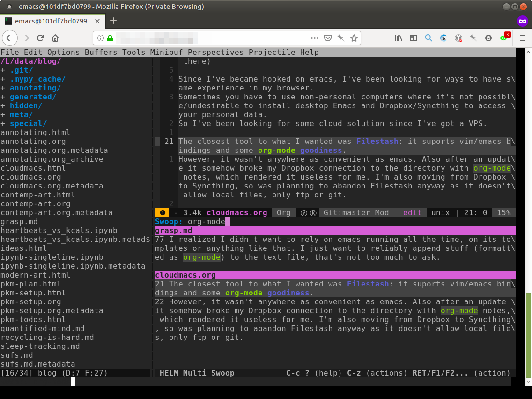The image size is (532, 399).
Task: Click the orange warning icon in the Emacs modeline
Action: [x=162, y=212]
